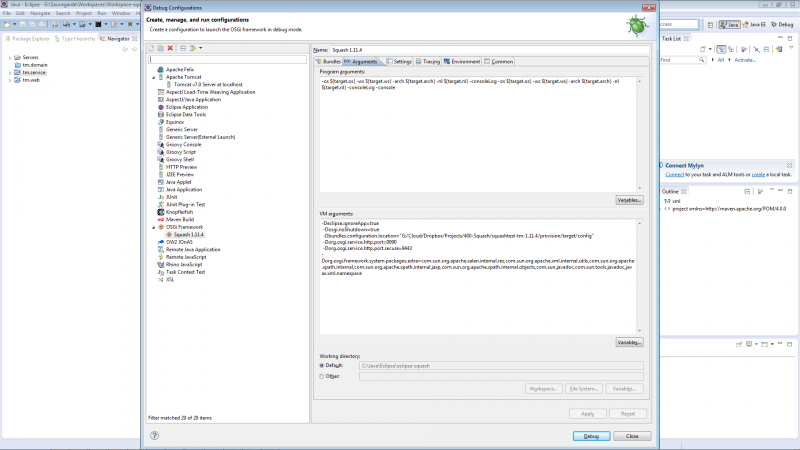Click Open Perspective icon in toolbar
Screen dimensions: 800x450
[x=710, y=24]
